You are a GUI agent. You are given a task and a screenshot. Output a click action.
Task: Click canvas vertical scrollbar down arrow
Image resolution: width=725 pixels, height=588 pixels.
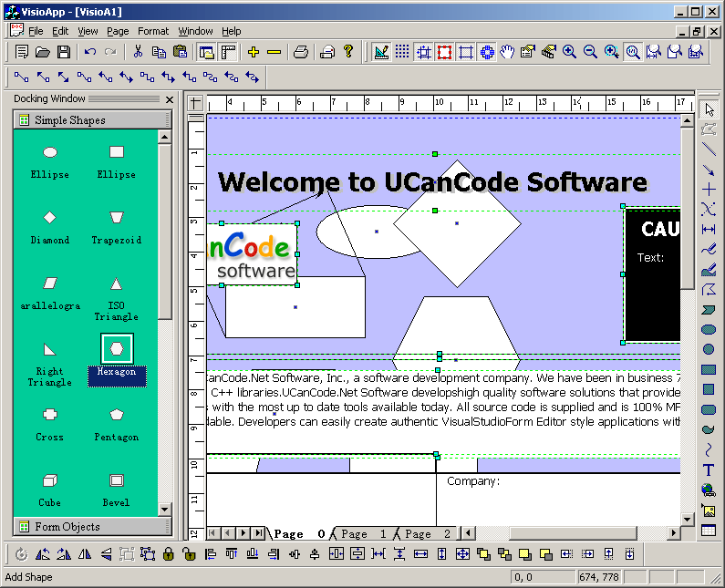click(x=687, y=520)
